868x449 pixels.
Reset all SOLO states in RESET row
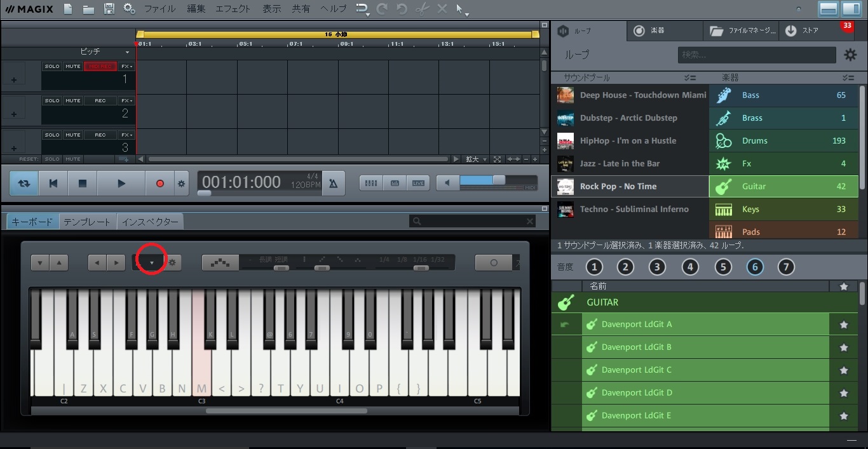click(x=52, y=159)
